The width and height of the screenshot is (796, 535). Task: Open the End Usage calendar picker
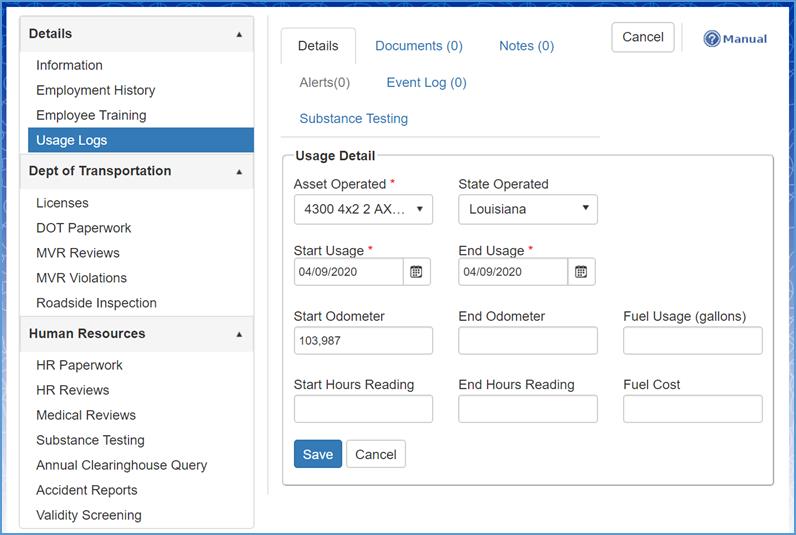point(582,272)
